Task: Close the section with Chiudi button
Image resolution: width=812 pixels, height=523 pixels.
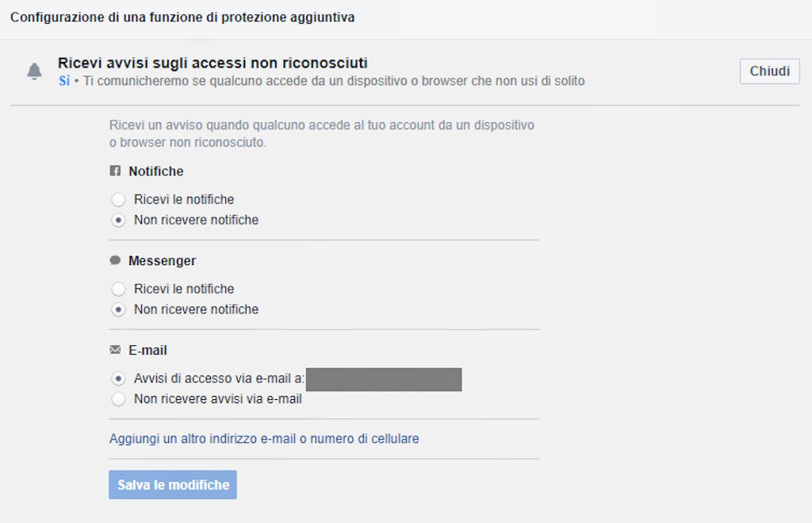Action: coord(769,71)
